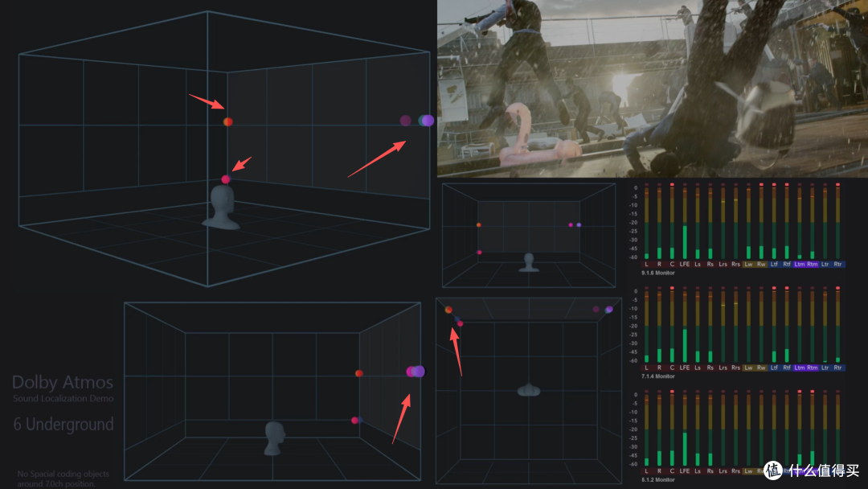The image size is (868, 489).
Task: Select the R channel label in the 5.1.2 monitor
Action: pos(659,471)
